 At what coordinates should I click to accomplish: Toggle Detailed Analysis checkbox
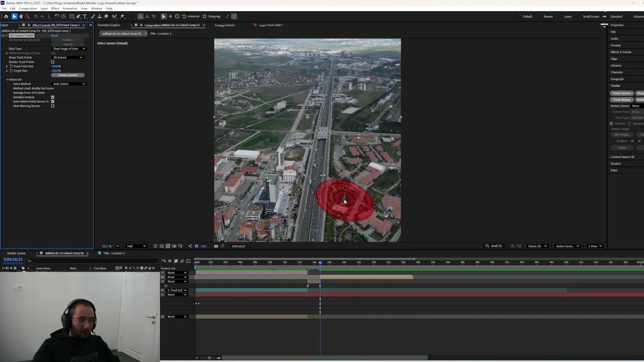point(52,97)
